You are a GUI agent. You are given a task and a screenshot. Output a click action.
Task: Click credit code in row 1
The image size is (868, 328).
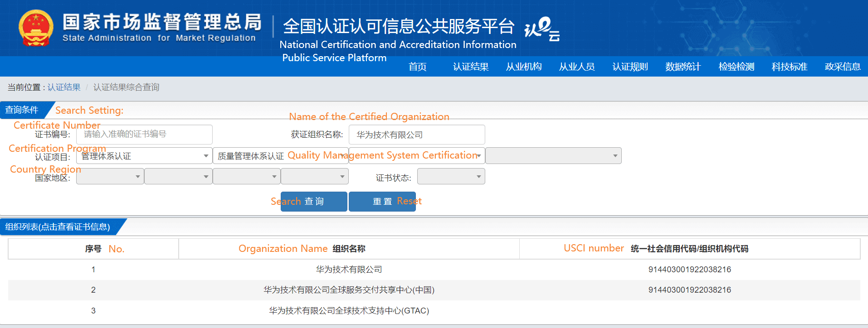point(689,270)
